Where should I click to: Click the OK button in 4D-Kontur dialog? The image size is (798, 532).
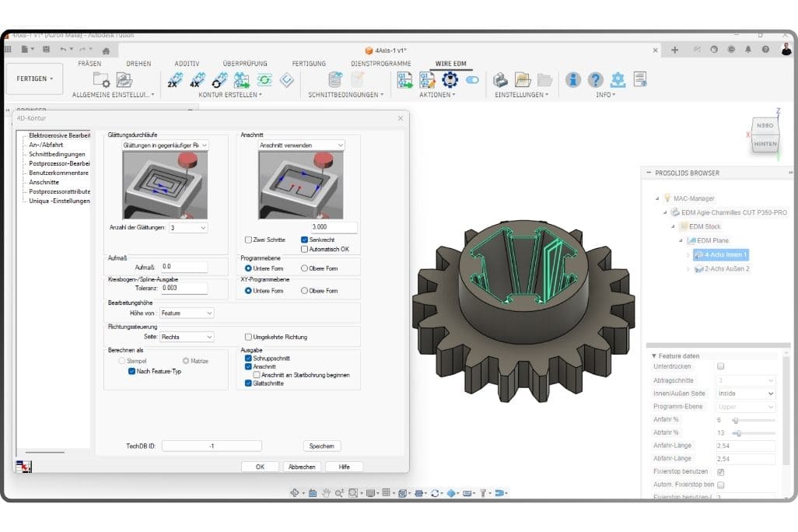(x=260, y=467)
